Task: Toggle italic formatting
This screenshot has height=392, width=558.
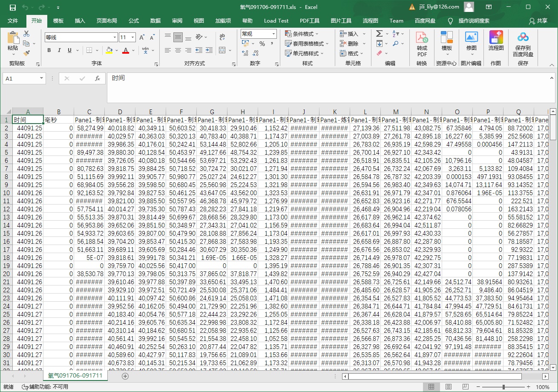Action: [x=59, y=50]
